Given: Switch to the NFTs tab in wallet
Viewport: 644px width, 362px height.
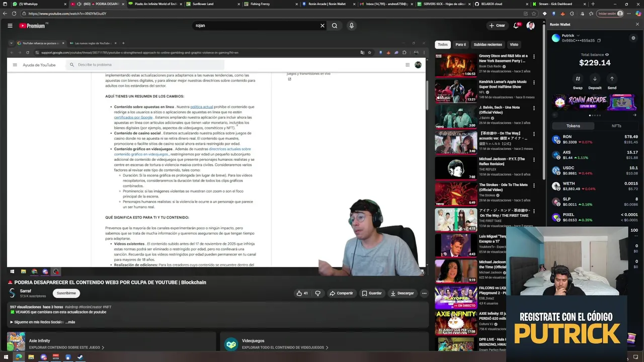Looking at the screenshot, I should (x=616, y=126).
